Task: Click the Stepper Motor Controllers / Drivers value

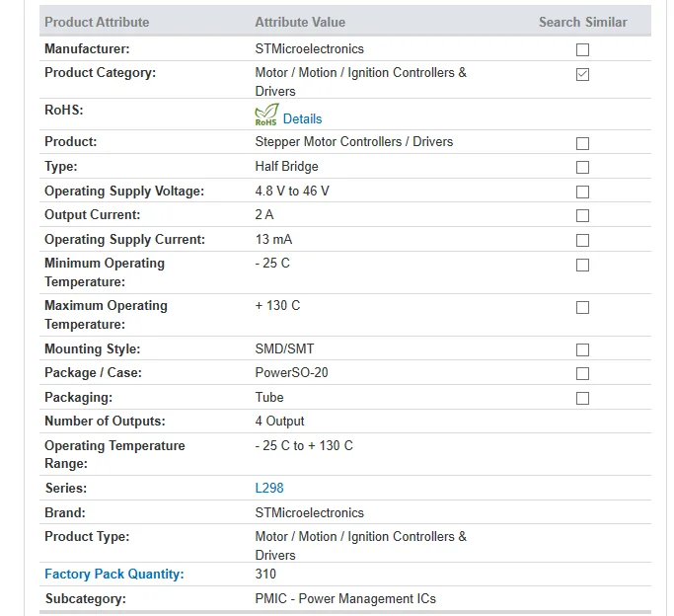Action: [353, 141]
